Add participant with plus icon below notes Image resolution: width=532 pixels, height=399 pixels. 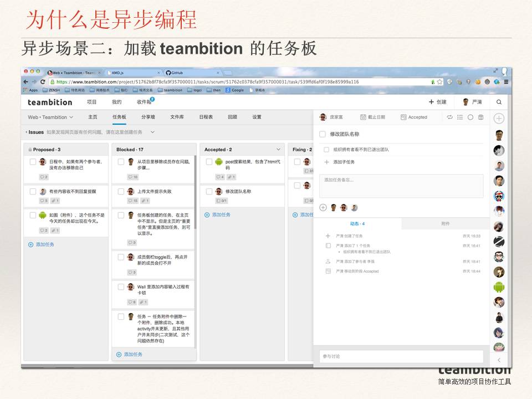pos(323,207)
